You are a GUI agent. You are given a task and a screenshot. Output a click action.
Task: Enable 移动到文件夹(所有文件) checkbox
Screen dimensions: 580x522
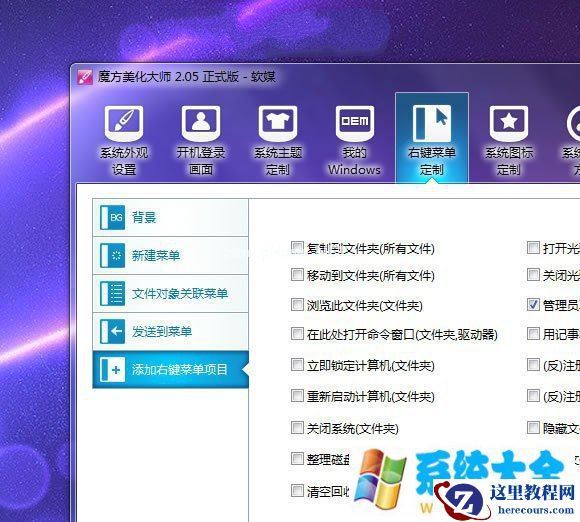pyautogui.click(x=297, y=275)
